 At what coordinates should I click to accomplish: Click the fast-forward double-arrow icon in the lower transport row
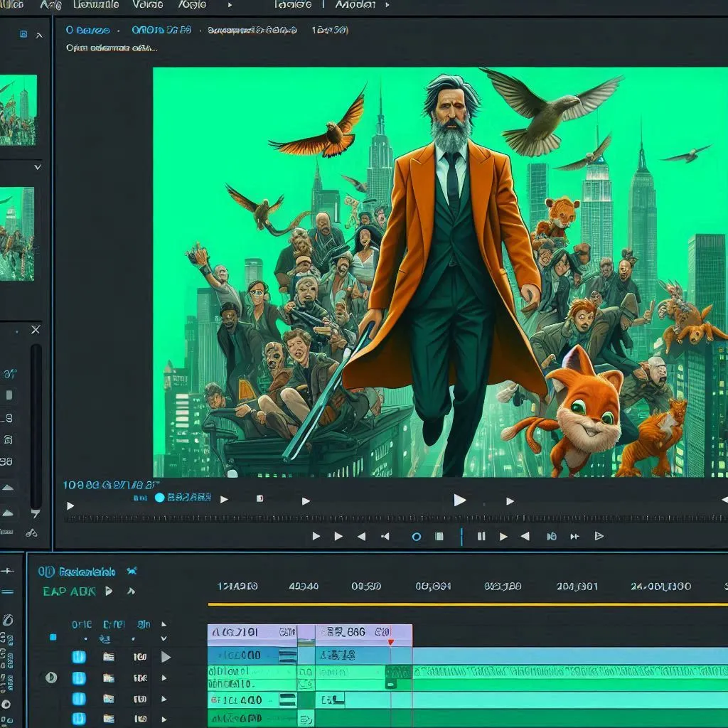point(574,536)
